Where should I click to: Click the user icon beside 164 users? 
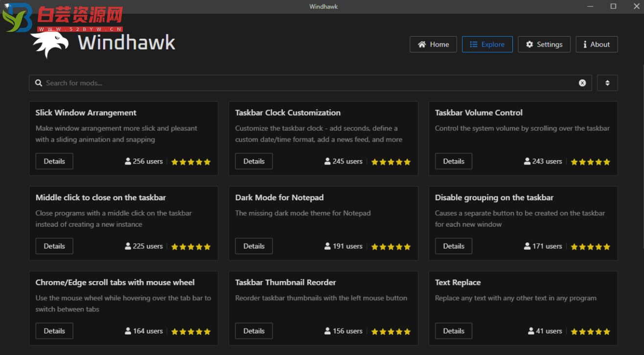[x=128, y=331]
